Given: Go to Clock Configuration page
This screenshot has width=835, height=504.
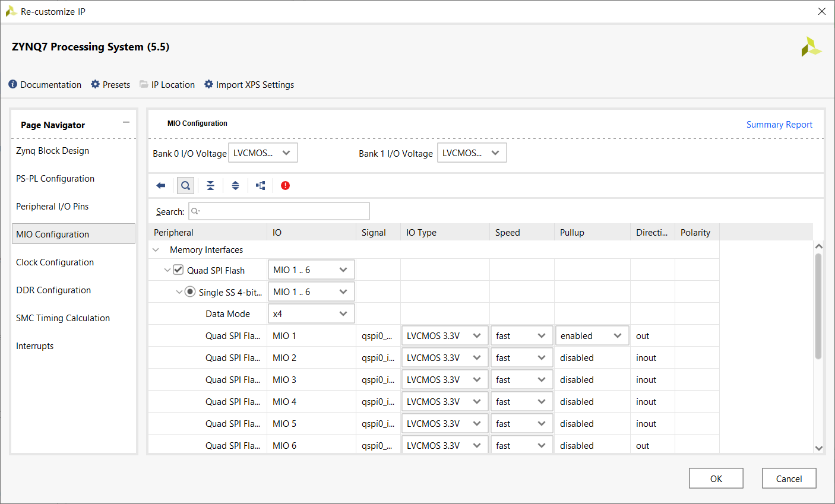Looking at the screenshot, I should tap(74, 262).
